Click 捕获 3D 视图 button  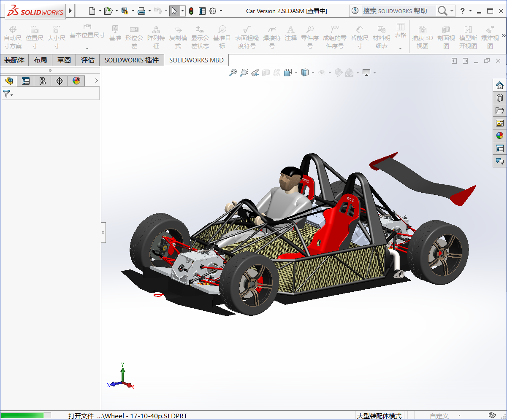coord(423,36)
